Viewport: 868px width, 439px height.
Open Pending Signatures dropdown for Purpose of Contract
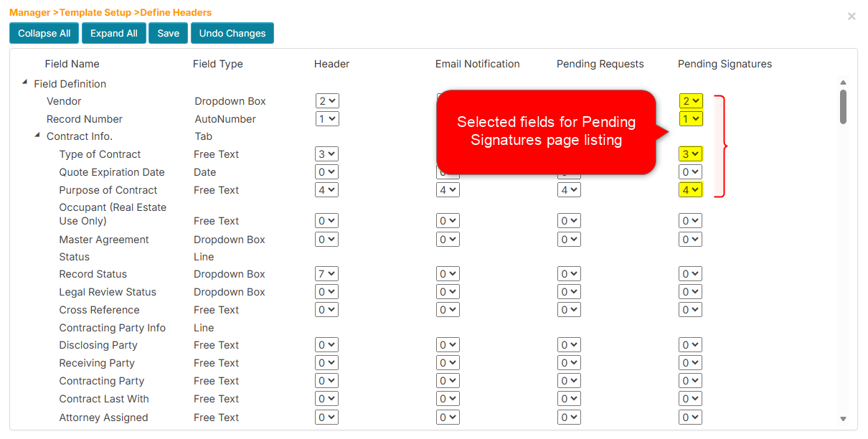click(690, 189)
